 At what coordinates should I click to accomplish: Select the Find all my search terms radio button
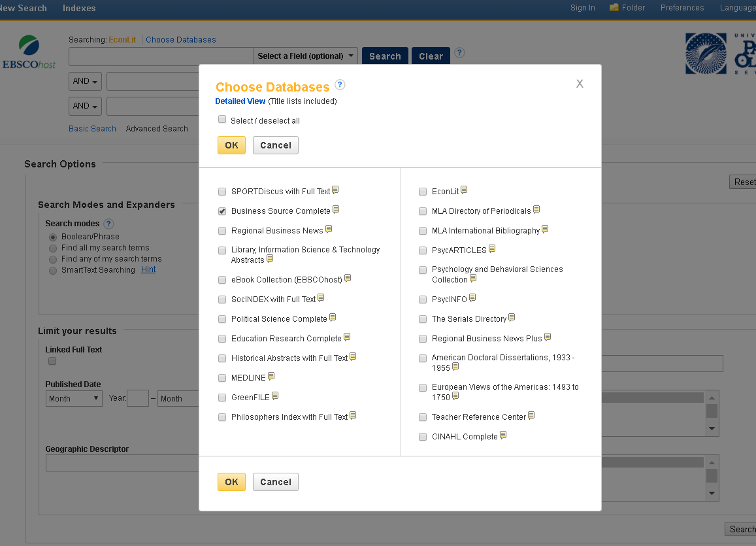[x=53, y=248]
